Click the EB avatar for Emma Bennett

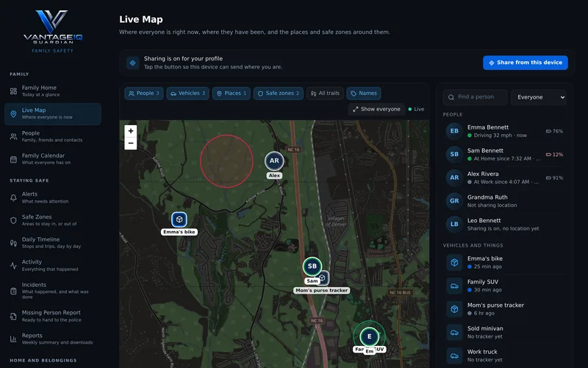[x=454, y=131]
